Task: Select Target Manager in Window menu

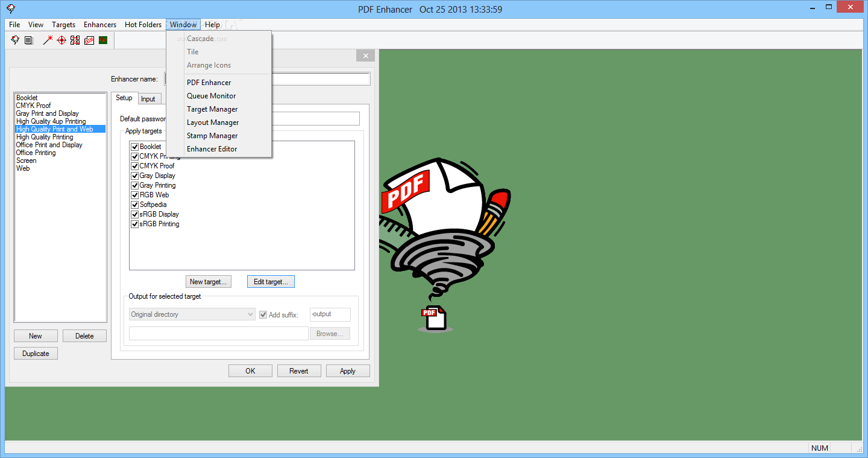Action: coord(219,109)
